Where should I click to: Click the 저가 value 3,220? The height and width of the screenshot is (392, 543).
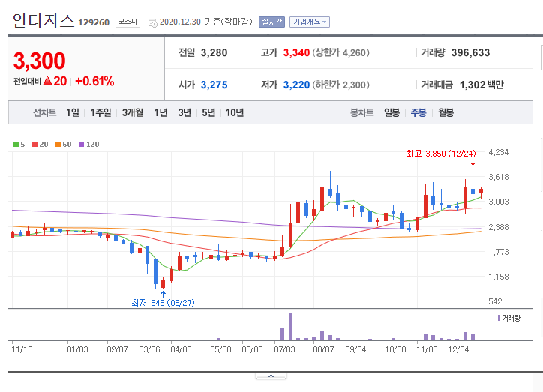coord(296,85)
